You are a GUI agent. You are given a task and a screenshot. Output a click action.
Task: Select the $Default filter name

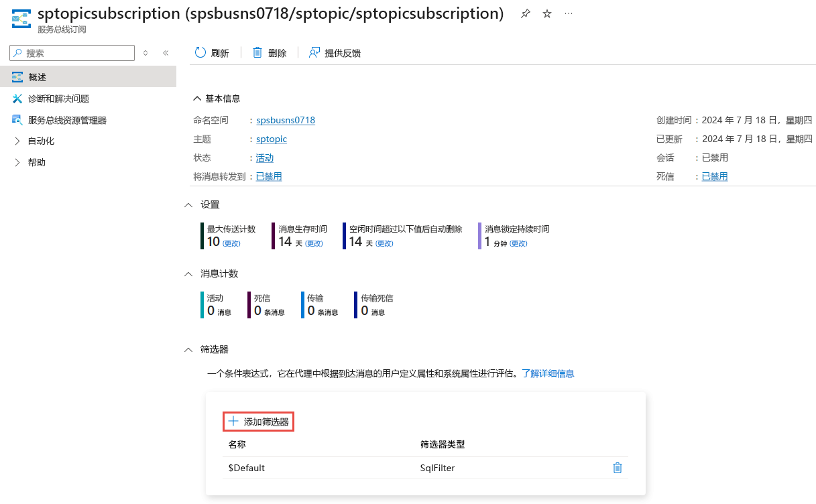[x=247, y=468]
